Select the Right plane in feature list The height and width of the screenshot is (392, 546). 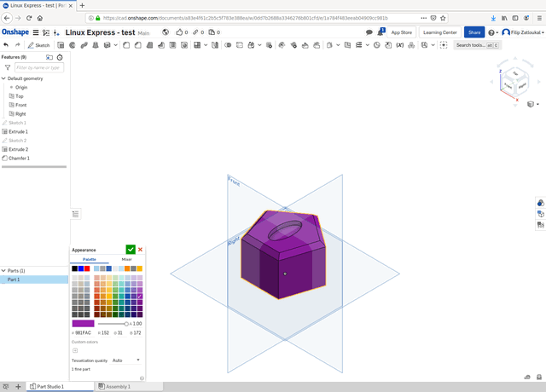point(20,114)
